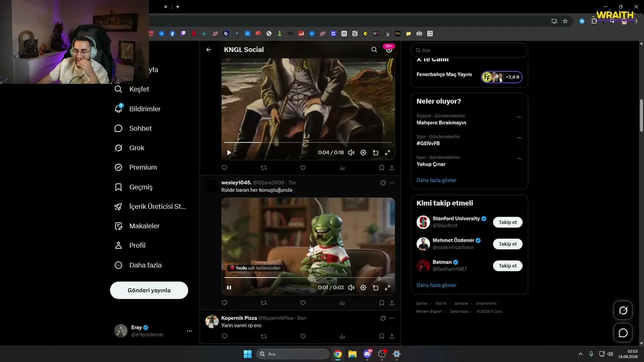The height and width of the screenshot is (362, 644).
Task: Mute the 0:18 video
Action: coord(351,153)
